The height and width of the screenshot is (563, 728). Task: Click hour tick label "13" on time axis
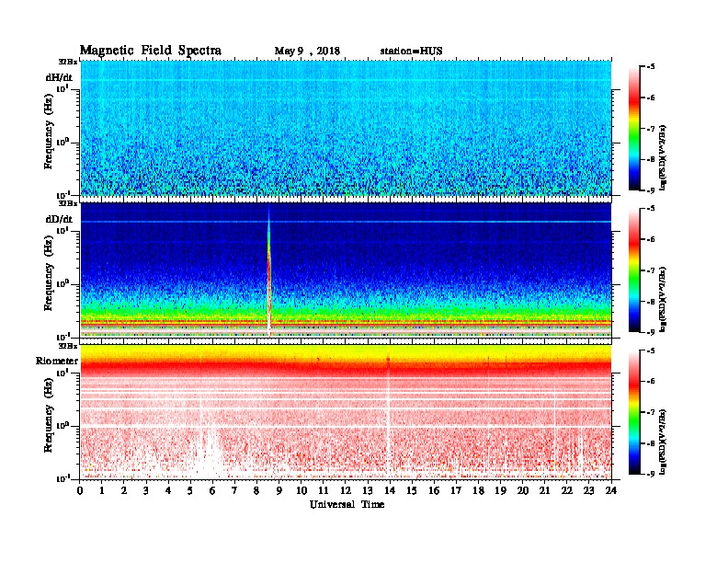(368, 491)
